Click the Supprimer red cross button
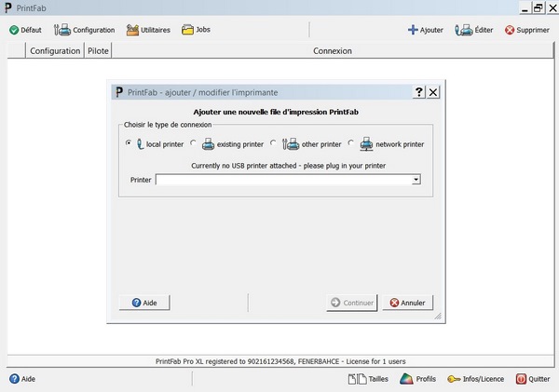 click(527, 30)
